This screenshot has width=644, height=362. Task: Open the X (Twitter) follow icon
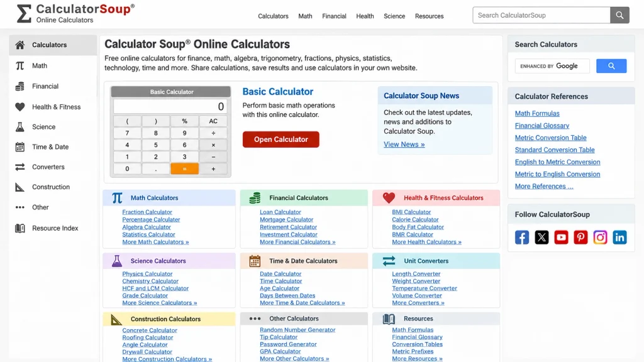[541, 237]
